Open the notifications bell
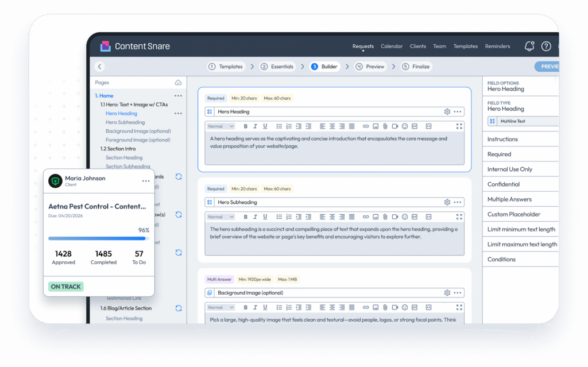The height and width of the screenshot is (367, 588). tap(529, 46)
